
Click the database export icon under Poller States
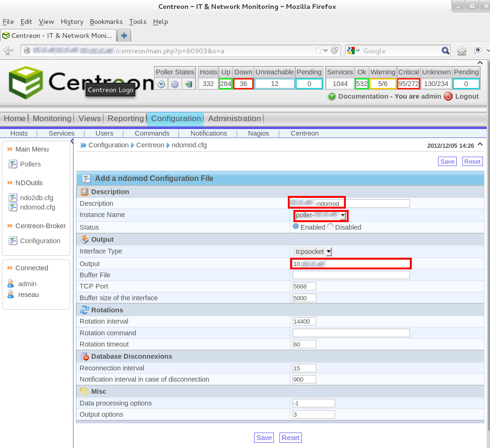(189, 84)
